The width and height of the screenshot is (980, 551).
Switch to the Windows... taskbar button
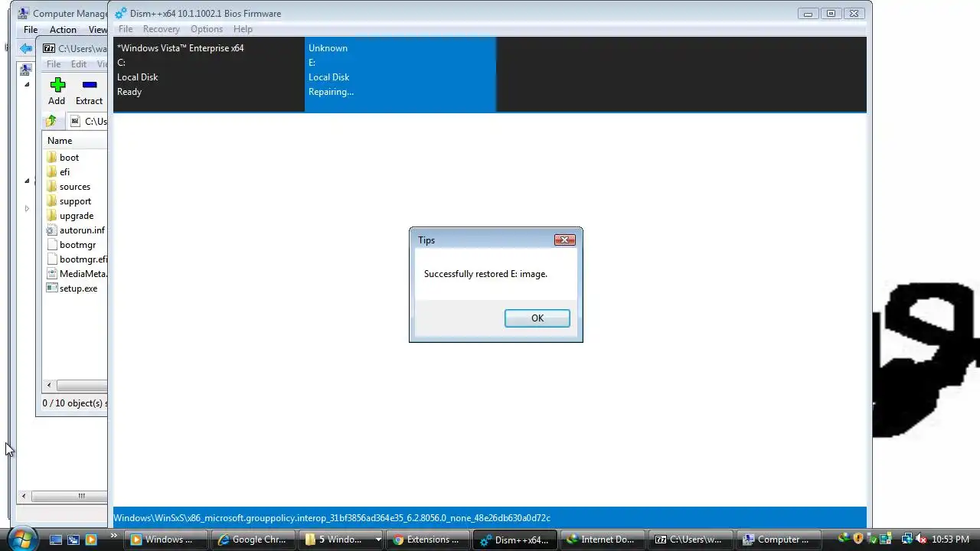tap(165, 540)
